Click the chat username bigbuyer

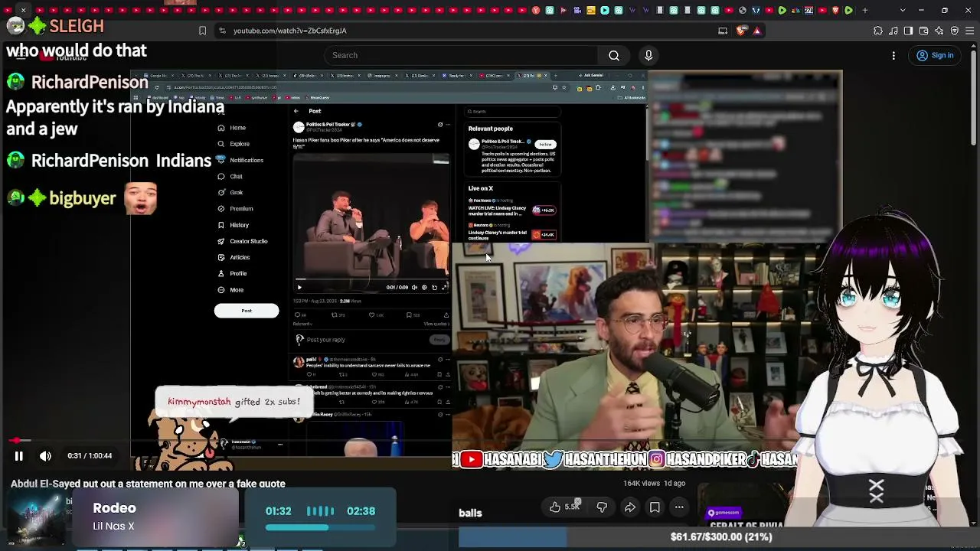coord(82,199)
